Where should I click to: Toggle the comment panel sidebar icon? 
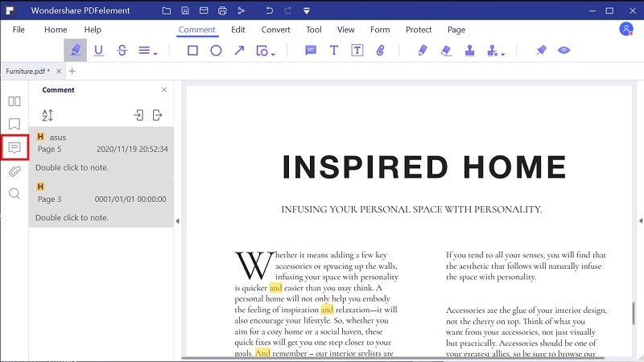point(14,147)
